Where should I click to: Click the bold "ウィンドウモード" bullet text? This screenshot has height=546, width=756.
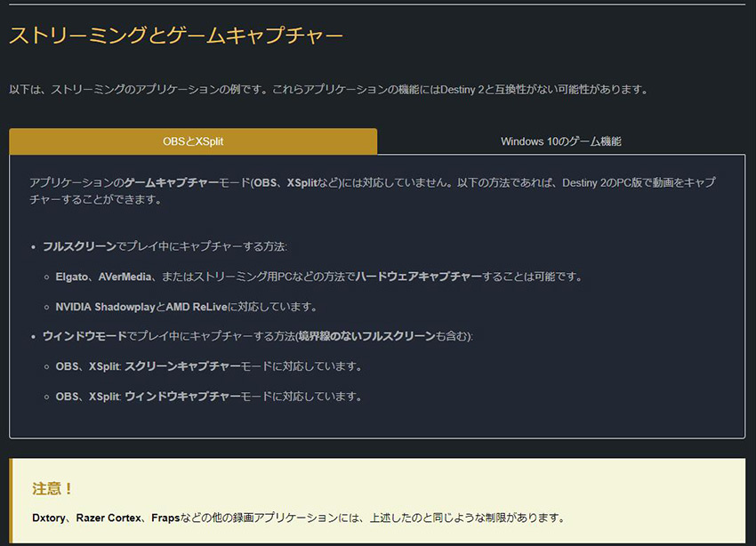(x=84, y=336)
